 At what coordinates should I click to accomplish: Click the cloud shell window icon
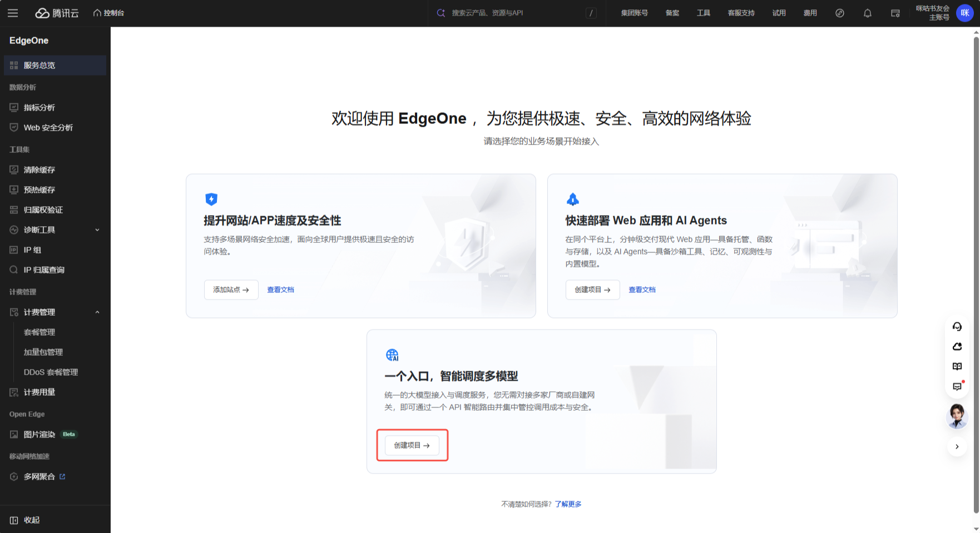(895, 13)
